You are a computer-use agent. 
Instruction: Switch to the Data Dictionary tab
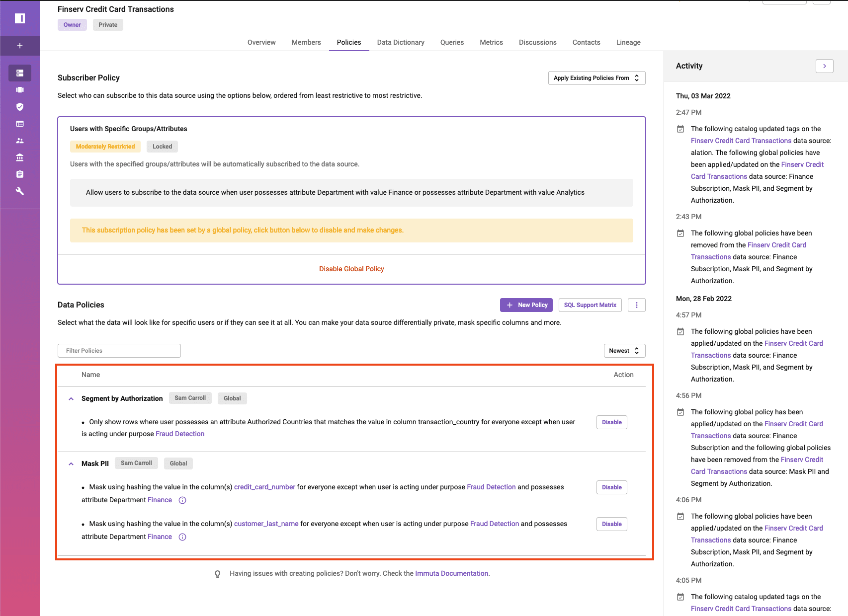click(x=401, y=43)
